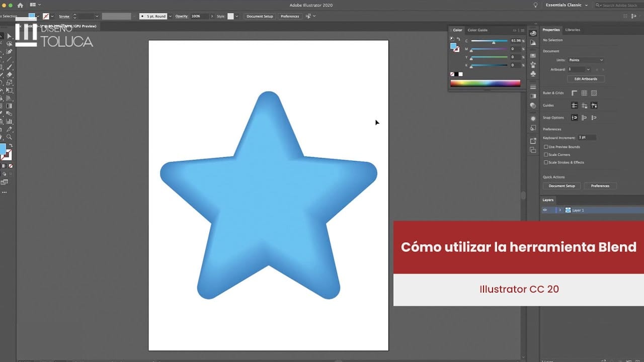Open the Color Guide panel dock icon

click(533, 43)
